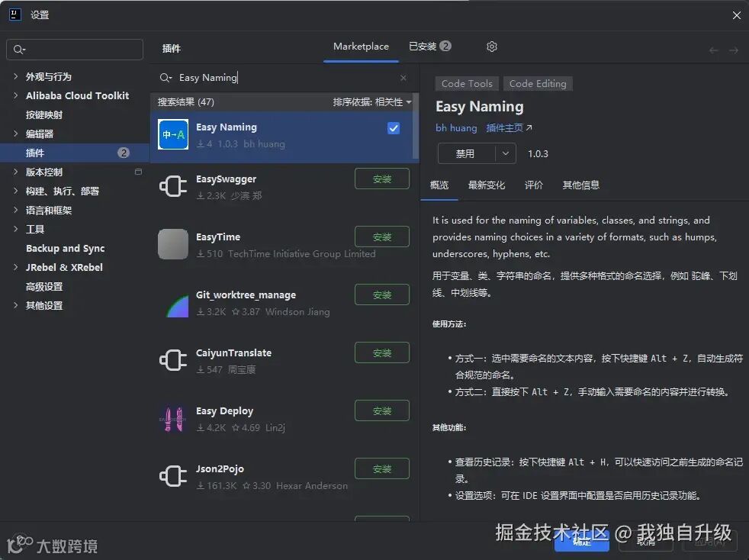Viewport: 749px width, 560px height.
Task: Expand the Alibaba Cloud Toolkit node
Action: tap(16, 95)
